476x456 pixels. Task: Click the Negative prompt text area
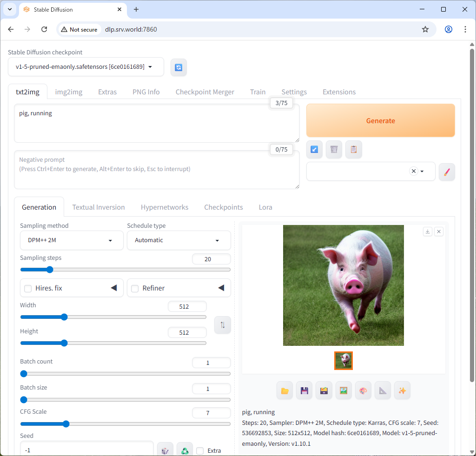157,170
